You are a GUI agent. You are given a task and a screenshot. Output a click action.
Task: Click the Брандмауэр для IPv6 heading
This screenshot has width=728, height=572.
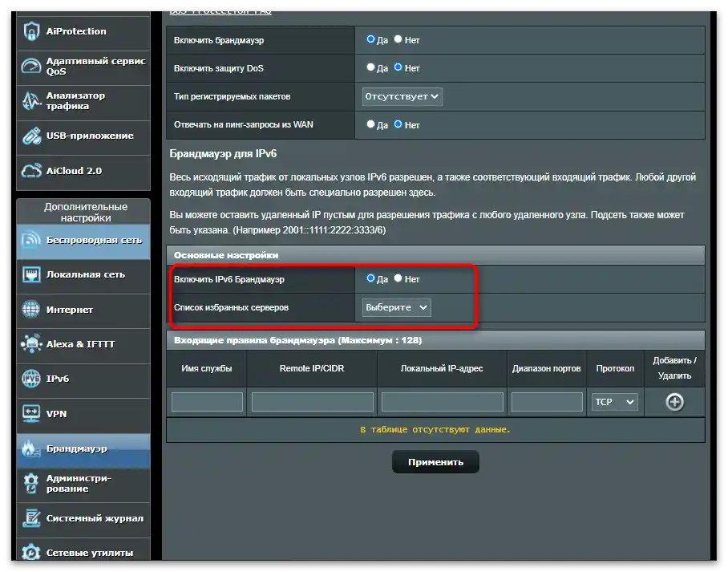[x=223, y=154]
